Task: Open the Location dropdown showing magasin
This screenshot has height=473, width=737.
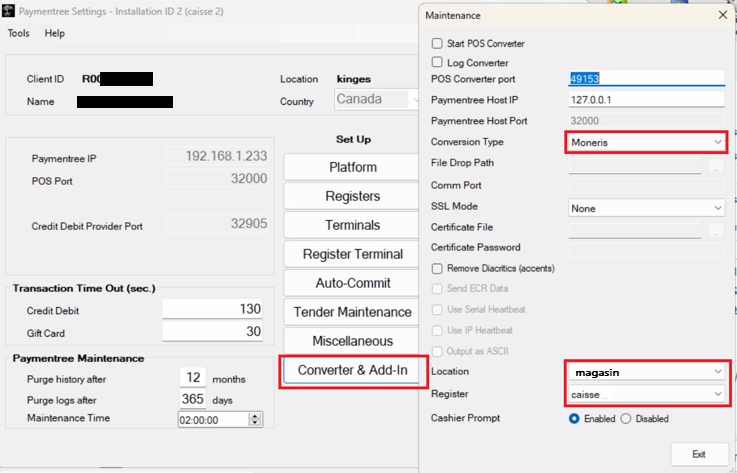Action: 646,372
